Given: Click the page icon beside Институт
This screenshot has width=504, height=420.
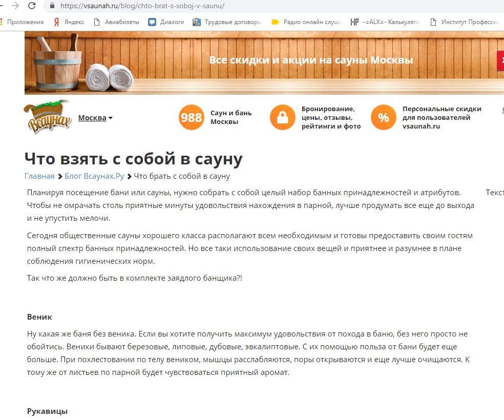Looking at the screenshot, I should pos(433,22).
